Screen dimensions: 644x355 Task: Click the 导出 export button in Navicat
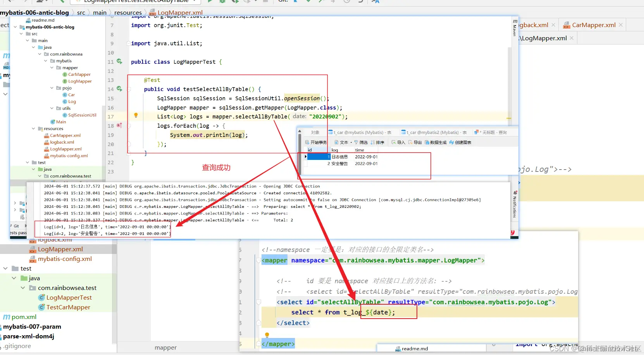[x=415, y=142]
